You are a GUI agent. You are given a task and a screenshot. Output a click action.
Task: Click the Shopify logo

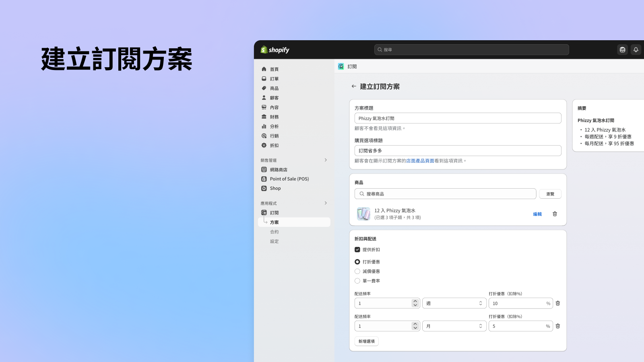pos(275,50)
